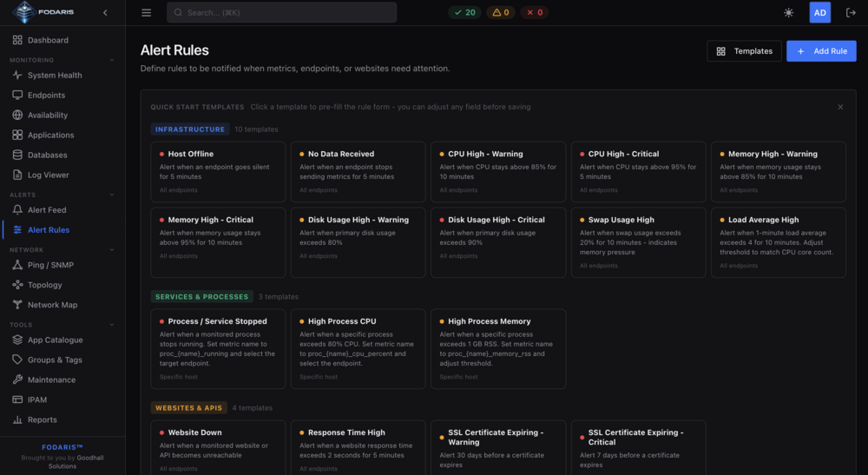The width and height of the screenshot is (868, 475).
Task: Click the Goodhall Solutions link
Action: pyautogui.click(x=76, y=462)
